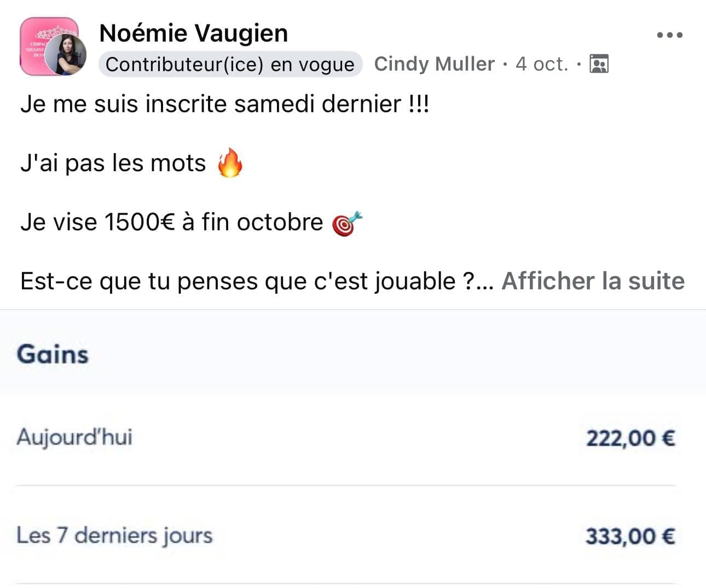Click the Cindy Muller name link
Screen dimensions: 706x588
[434, 64]
